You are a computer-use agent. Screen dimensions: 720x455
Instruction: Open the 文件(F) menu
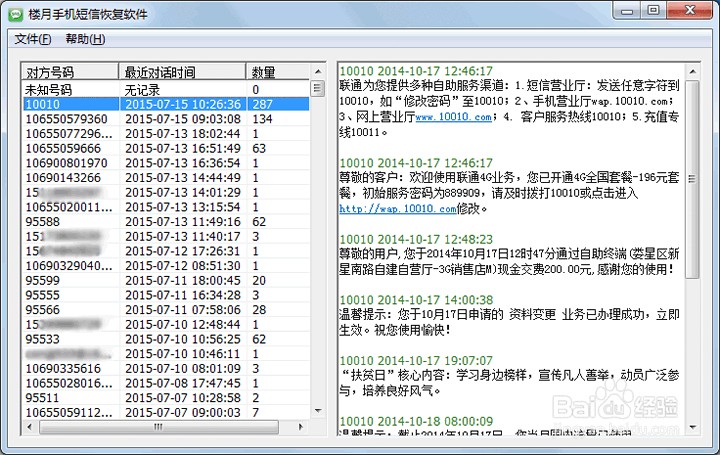pos(33,39)
